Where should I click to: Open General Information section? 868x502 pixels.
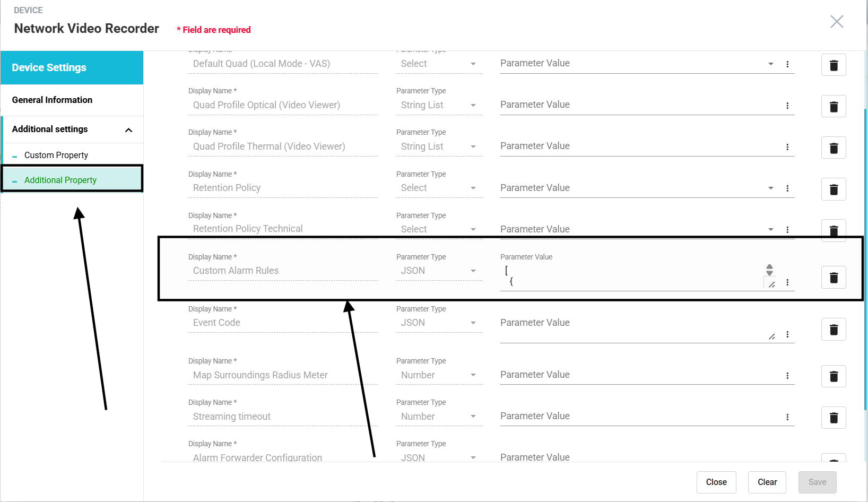click(52, 100)
